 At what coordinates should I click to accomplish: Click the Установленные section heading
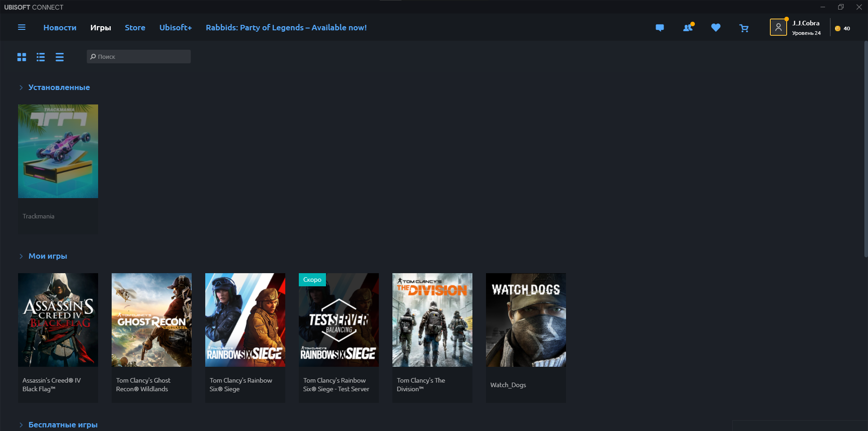(59, 87)
